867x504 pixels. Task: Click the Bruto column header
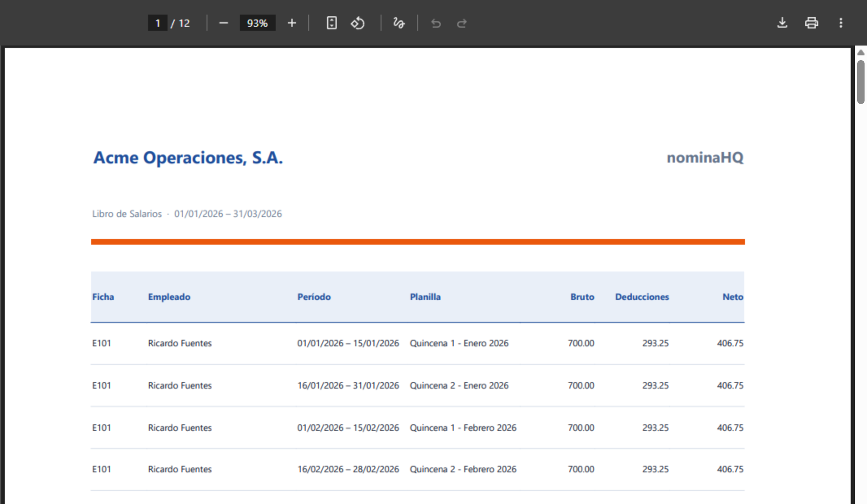tap(582, 297)
